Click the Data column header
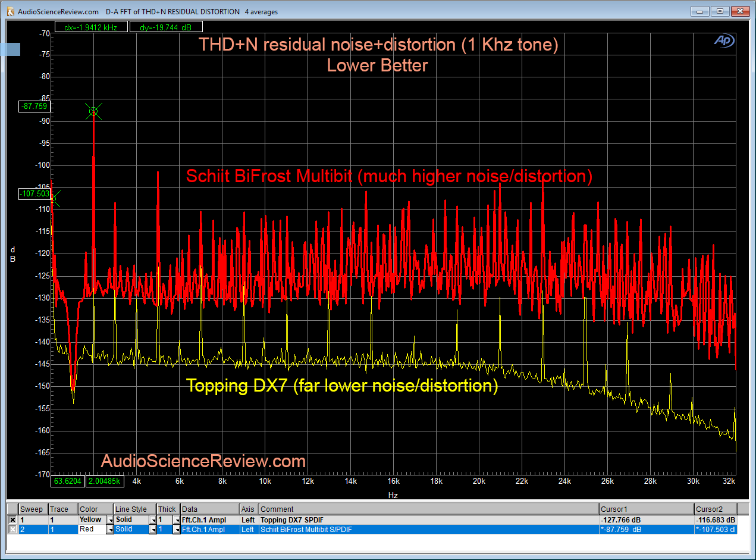The height and width of the screenshot is (560, 756). click(210, 509)
